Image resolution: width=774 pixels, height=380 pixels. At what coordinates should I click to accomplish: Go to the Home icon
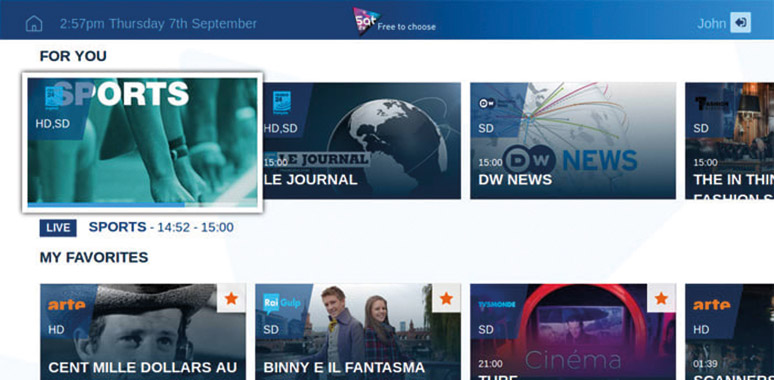point(34,23)
